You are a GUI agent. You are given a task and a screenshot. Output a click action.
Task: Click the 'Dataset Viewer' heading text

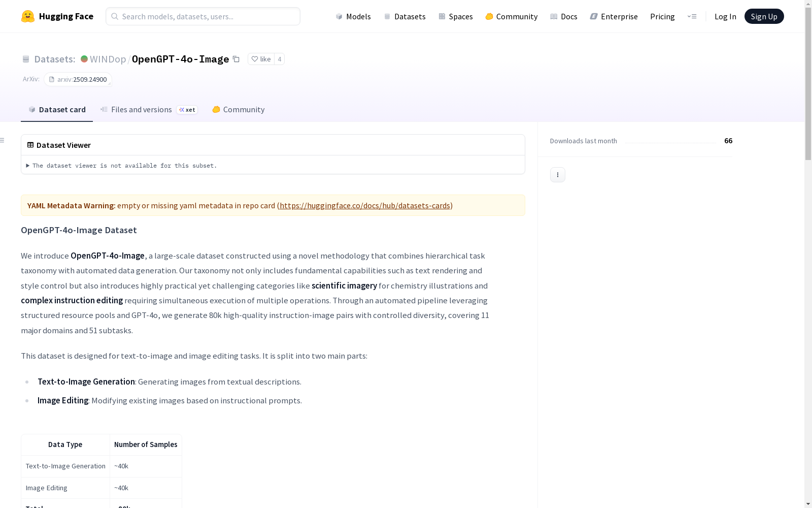tap(63, 145)
